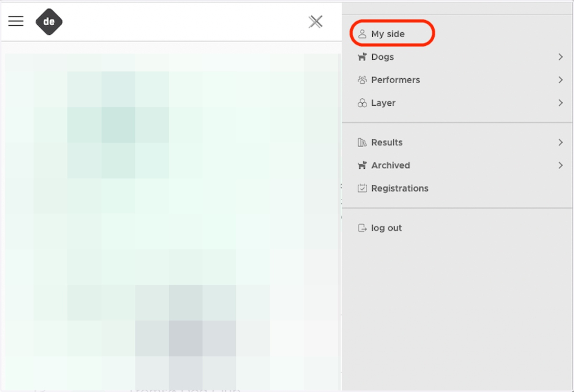Close the menu with the X icon

(x=316, y=22)
